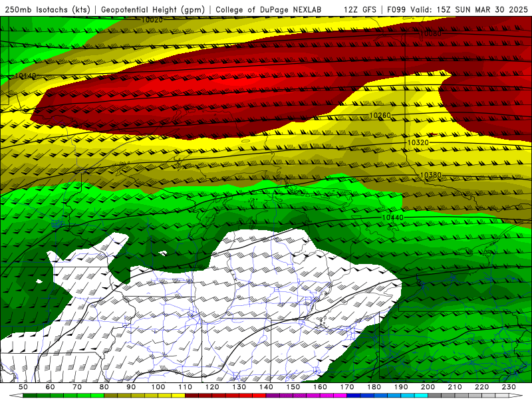Click the left arrow end of the color bar
The height and width of the screenshot is (399, 532).
click(16, 396)
